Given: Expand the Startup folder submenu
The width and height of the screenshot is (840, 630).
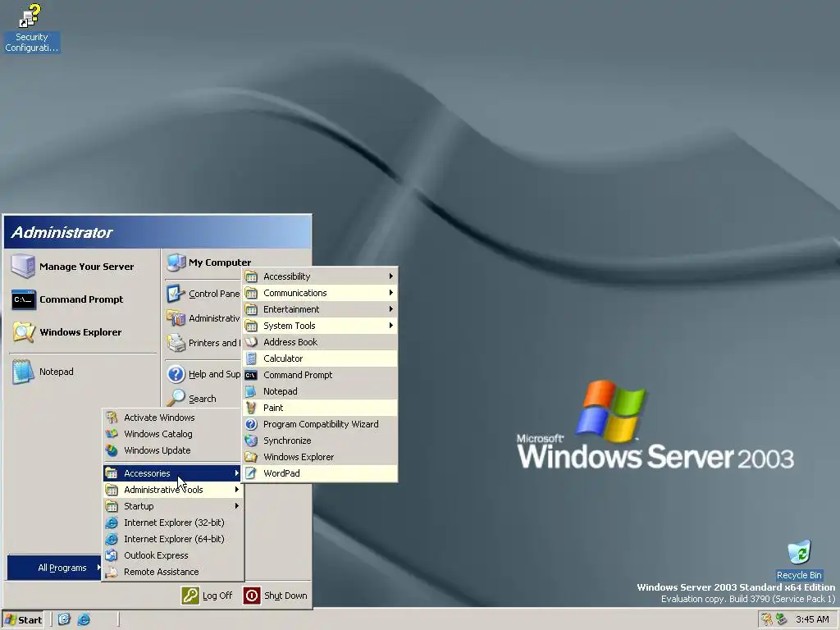Looking at the screenshot, I should click(x=172, y=506).
